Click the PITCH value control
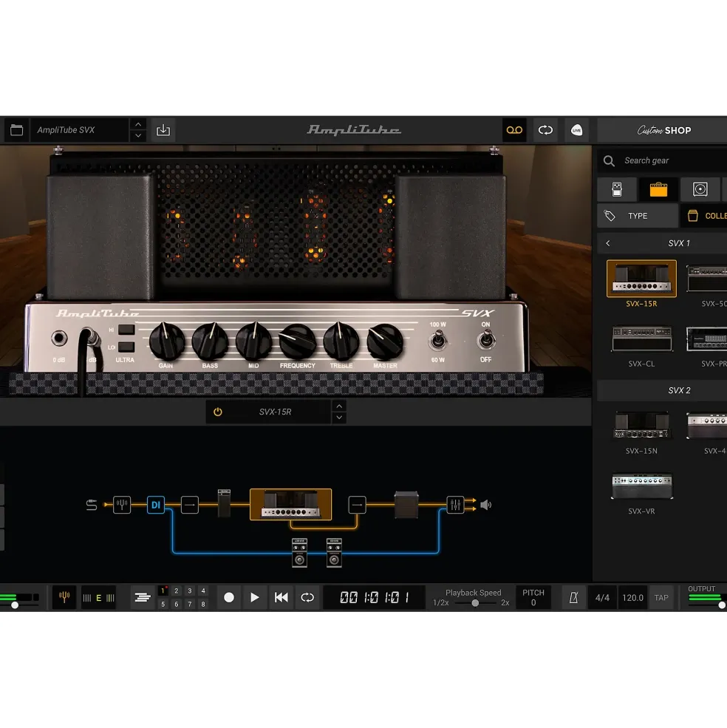 pyautogui.click(x=533, y=597)
